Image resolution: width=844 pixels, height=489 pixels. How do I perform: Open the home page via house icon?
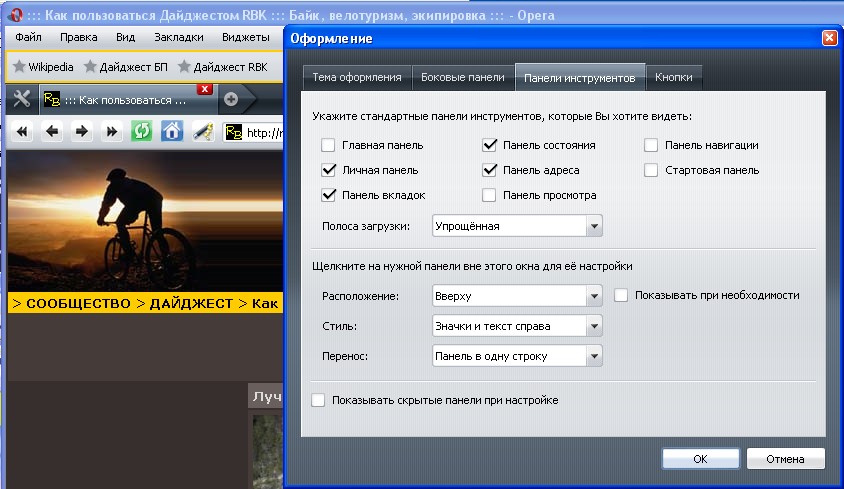[x=172, y=132]
